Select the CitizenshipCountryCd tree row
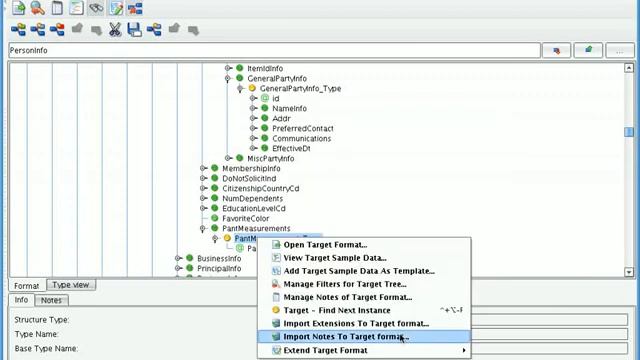The height and width of the screenshot is (360, 640). pos(260,188)
